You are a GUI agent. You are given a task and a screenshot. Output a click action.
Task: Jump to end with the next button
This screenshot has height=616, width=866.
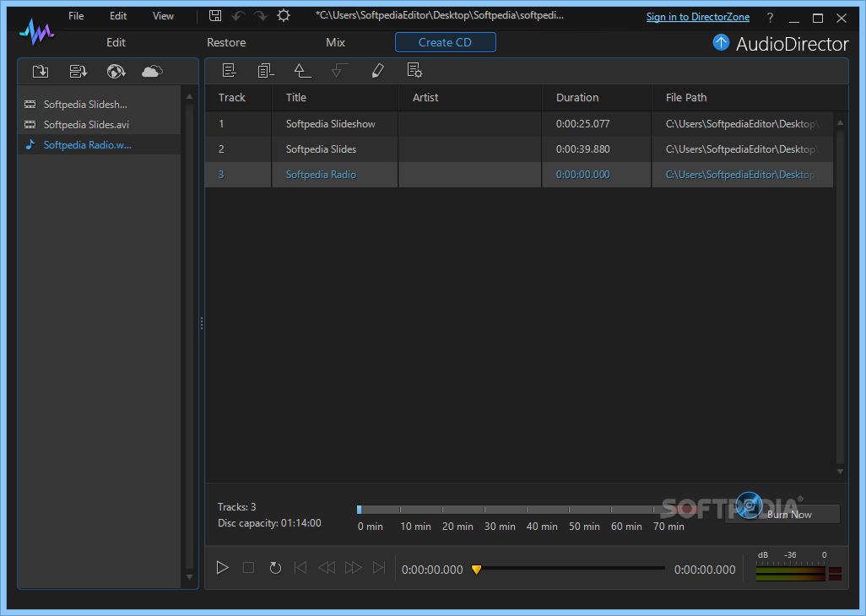379,567
